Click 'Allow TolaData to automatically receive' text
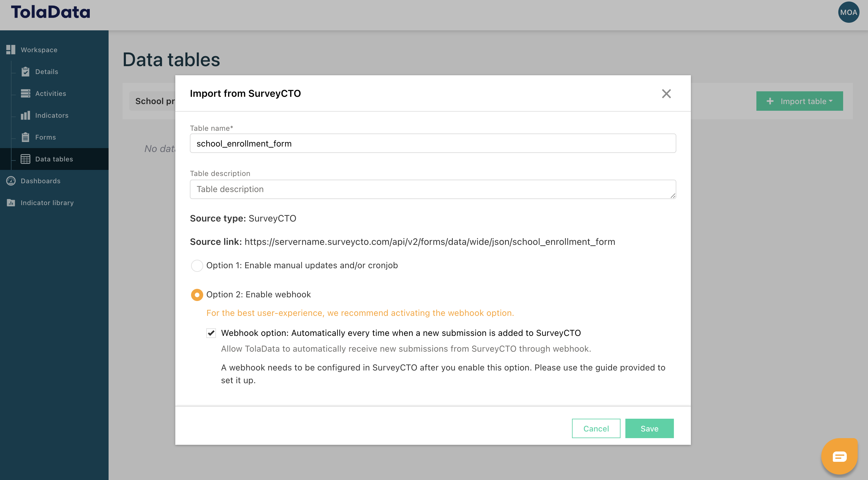868x480 pixels. coord(406,349)
